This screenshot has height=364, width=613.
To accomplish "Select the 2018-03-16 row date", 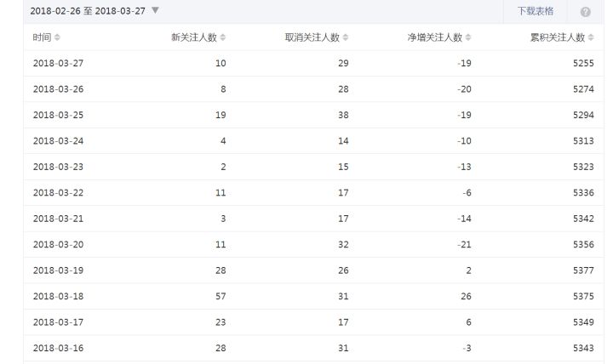I will pos(58,348).
